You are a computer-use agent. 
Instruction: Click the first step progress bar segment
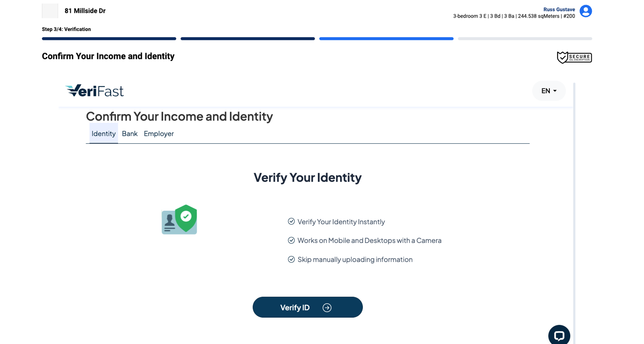(x=109, y=39)
